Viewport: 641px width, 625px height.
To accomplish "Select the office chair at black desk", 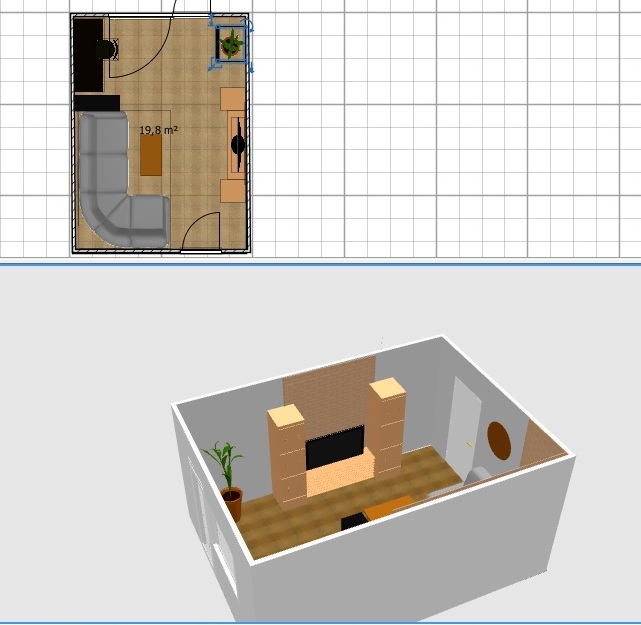I will 106,47.
